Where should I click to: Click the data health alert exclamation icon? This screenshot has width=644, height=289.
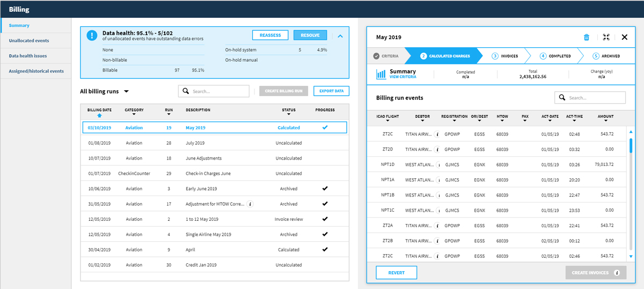coord(92,35)
